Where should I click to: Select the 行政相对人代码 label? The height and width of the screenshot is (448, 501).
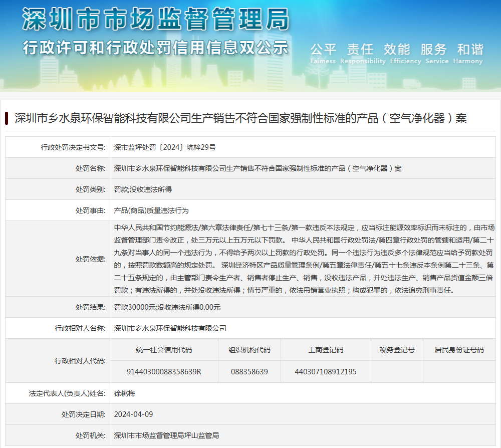[80, 361]
